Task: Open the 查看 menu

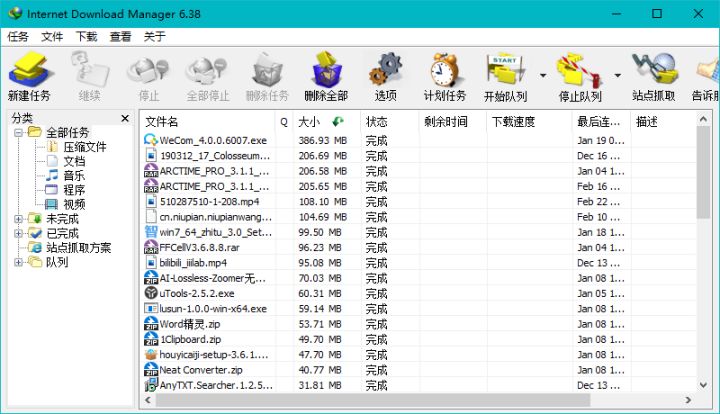Action: 120,37
